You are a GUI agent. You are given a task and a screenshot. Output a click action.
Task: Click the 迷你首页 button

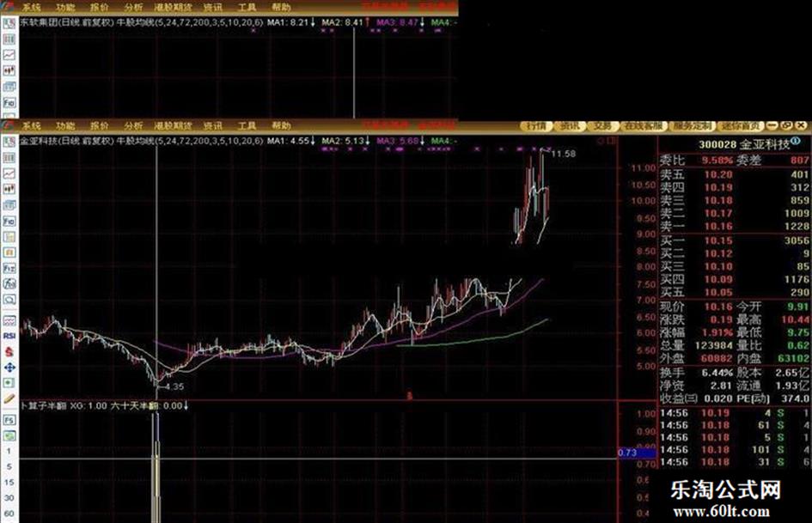[x=741, y=126]
